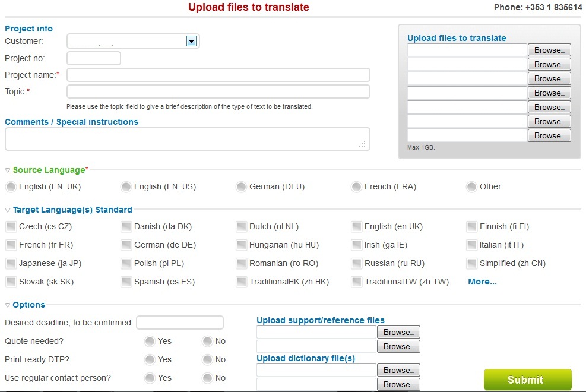Enable Dutch (nl NL) target language

[242, 226]
